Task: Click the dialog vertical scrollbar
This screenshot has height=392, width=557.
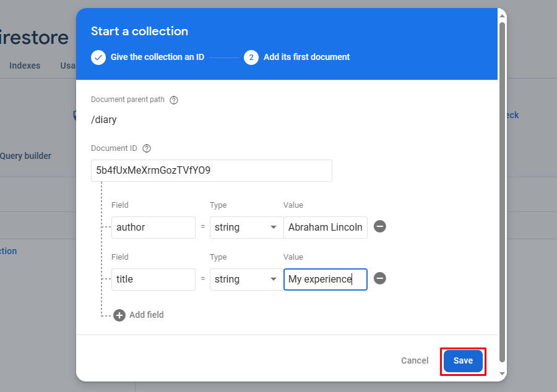Action: click(x=502, y=185)
